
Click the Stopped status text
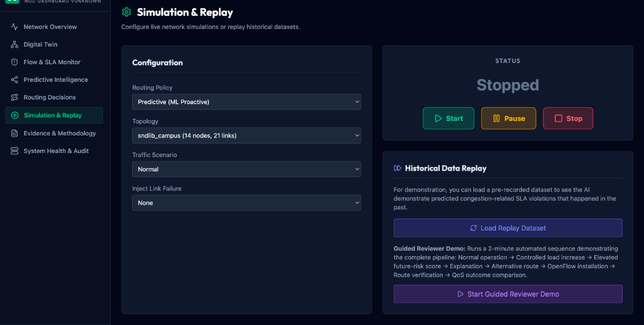tap(508, 85)
